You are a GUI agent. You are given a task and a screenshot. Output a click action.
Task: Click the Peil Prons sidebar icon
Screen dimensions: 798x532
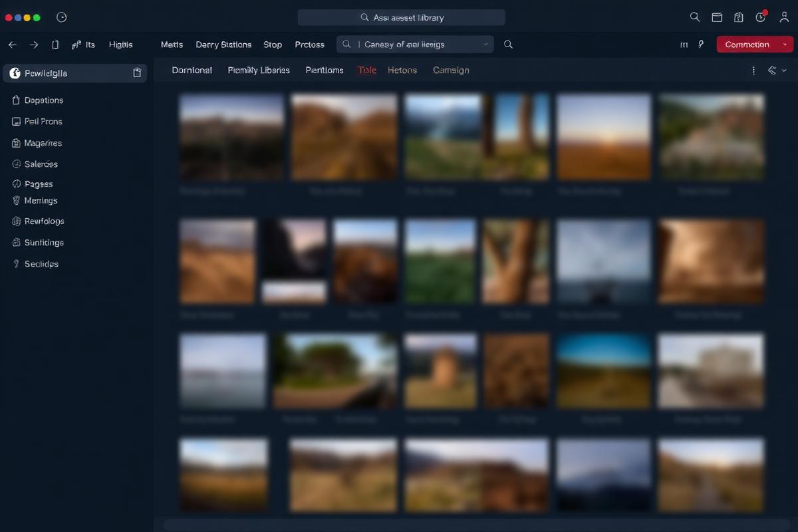(17, 122)
